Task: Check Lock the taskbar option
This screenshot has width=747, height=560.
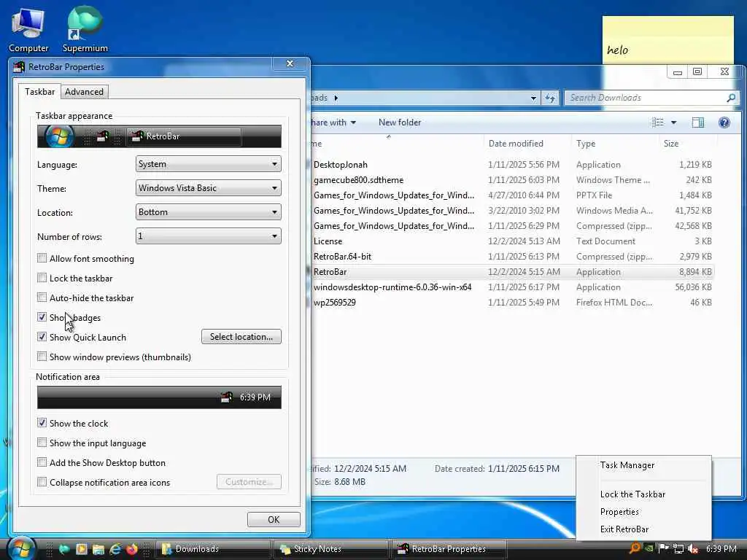Action: (x=42, y=278)
